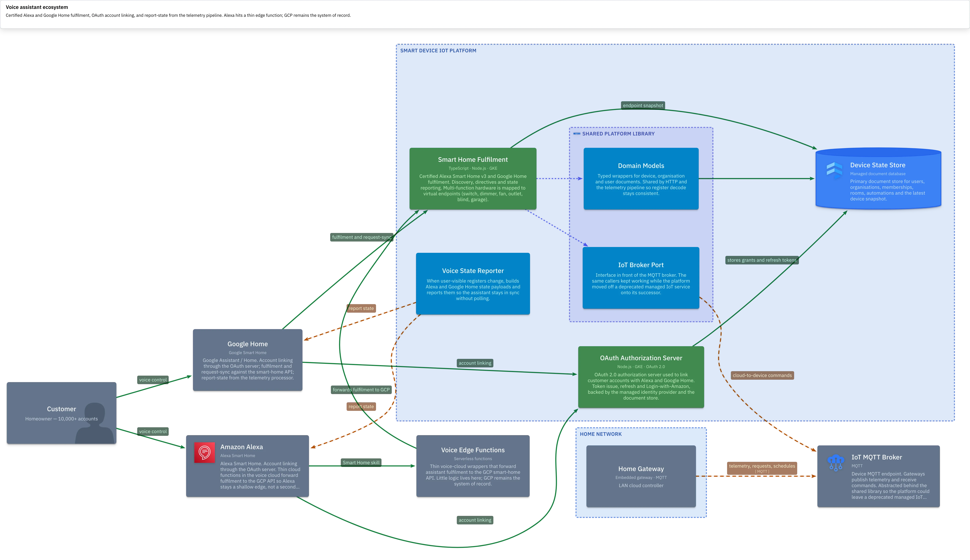This screenshot has height=560, width=970.
Task: Click 'Alexa Smart Home' subtitle text
Action: pyautogui.click(x=238, y=456)
